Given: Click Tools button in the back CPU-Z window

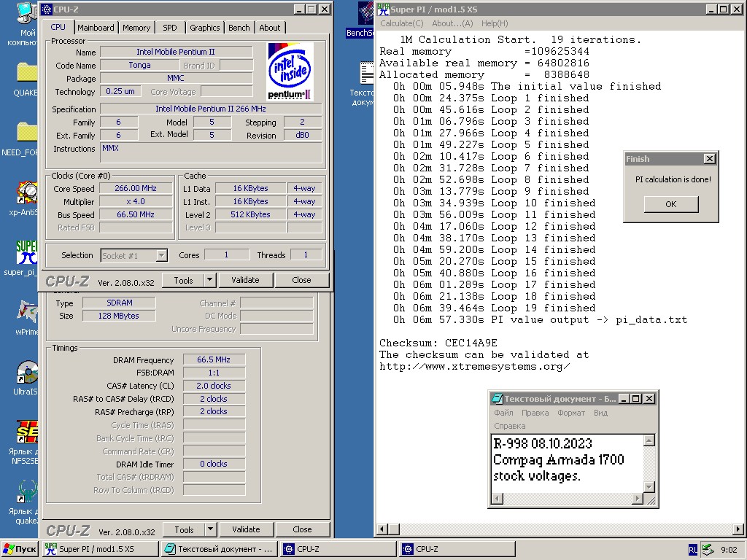Looking at the screenshot, I should (184, 529).
